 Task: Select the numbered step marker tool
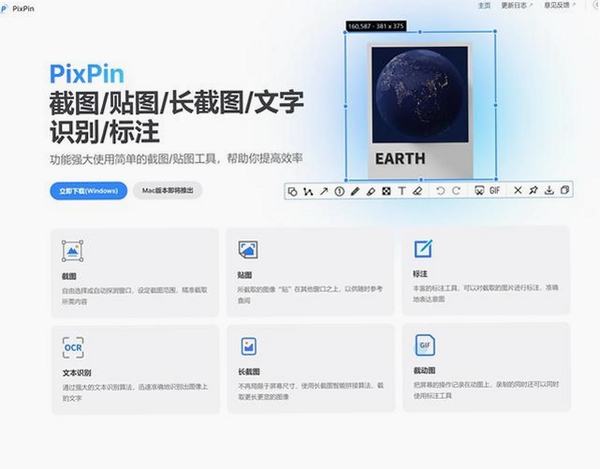tap(339, 191)
